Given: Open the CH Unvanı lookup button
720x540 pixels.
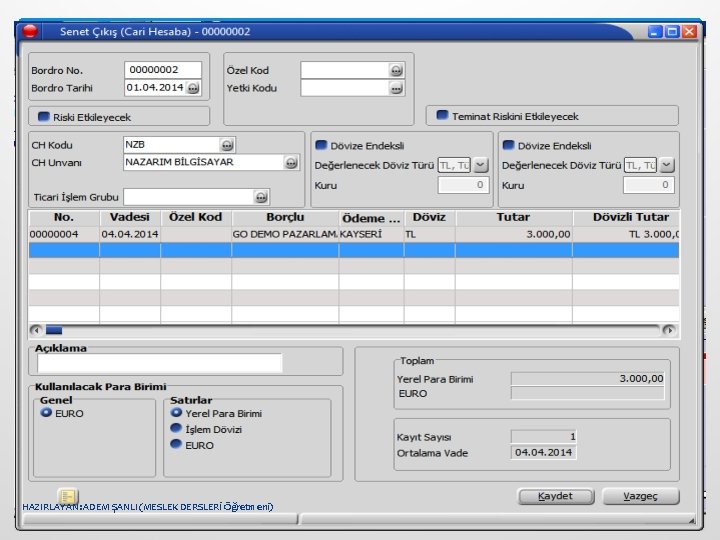Looking at the screenshot, I should click(291, 163).
